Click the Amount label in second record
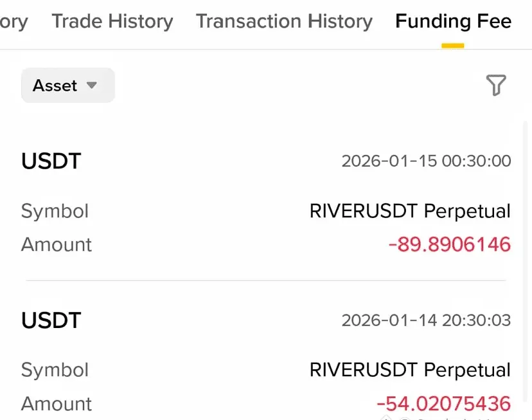Screen dimensions: 532x420 tap(57, 404)
